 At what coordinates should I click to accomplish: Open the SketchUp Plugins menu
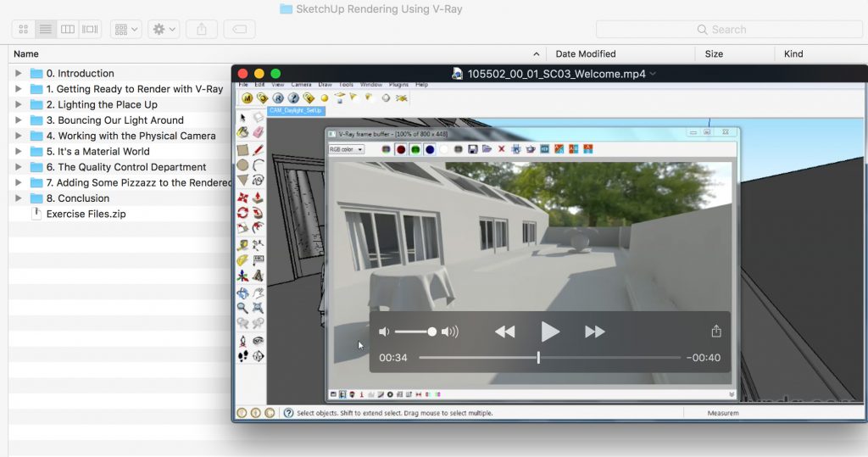[398, 85]
